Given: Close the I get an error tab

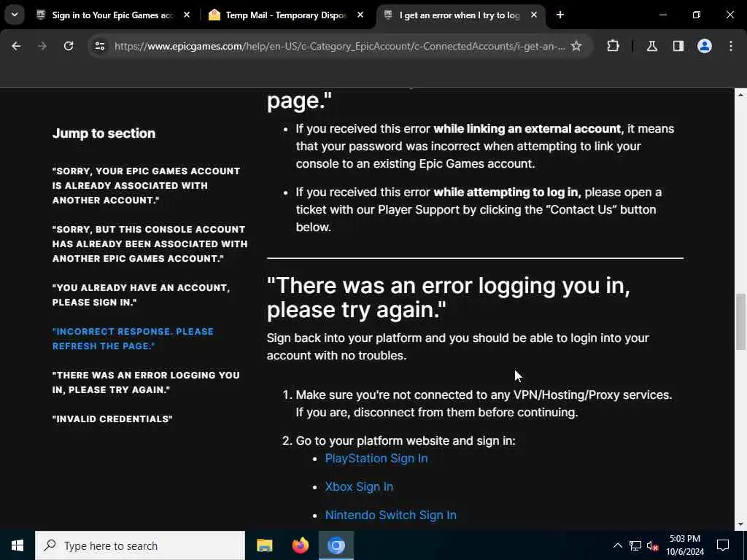Looking at the screenshot, I should pyautogui.click(x=534, y=15).
